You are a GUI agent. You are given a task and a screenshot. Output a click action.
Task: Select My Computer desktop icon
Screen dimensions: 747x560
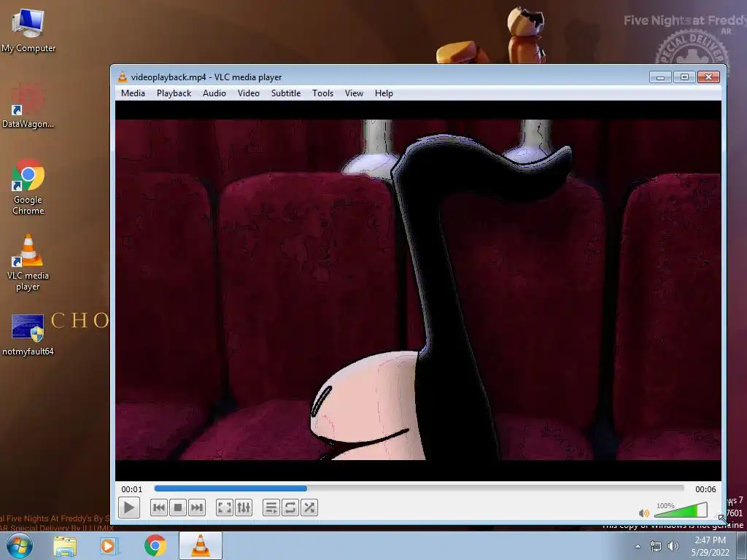(x=28, y=31)
